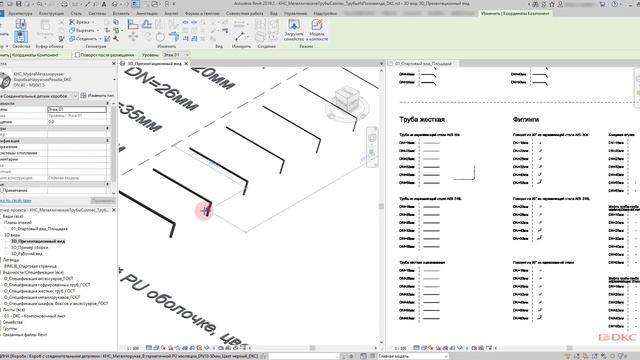Click the Properties help link

point(16,200)
